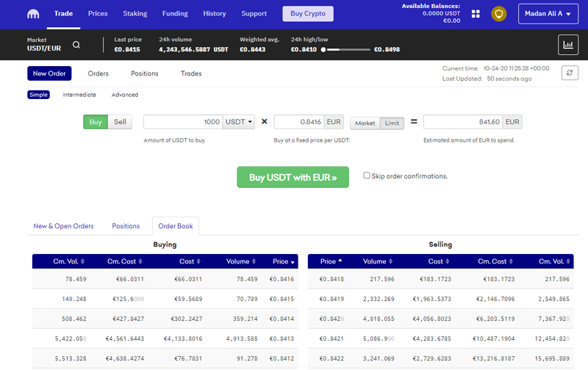The height and width of the screenshot is (370, 588).
Task: Open the Funding menu
Action: tap(175, 13)
